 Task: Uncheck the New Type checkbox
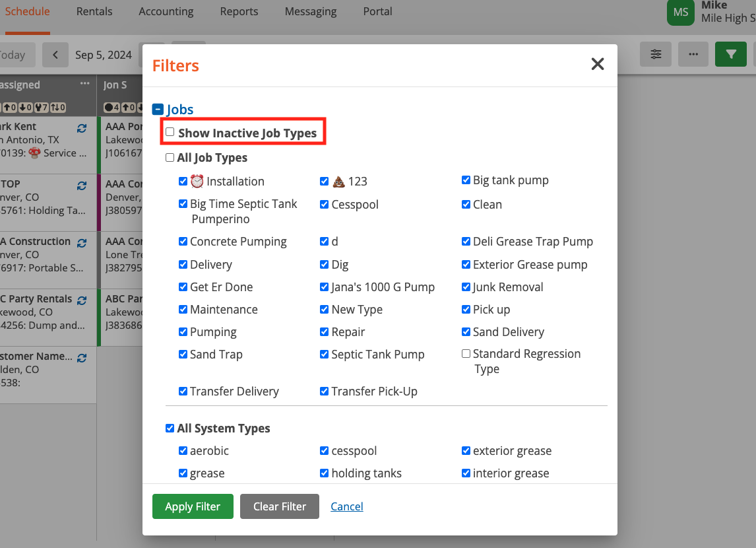(324, 309)
